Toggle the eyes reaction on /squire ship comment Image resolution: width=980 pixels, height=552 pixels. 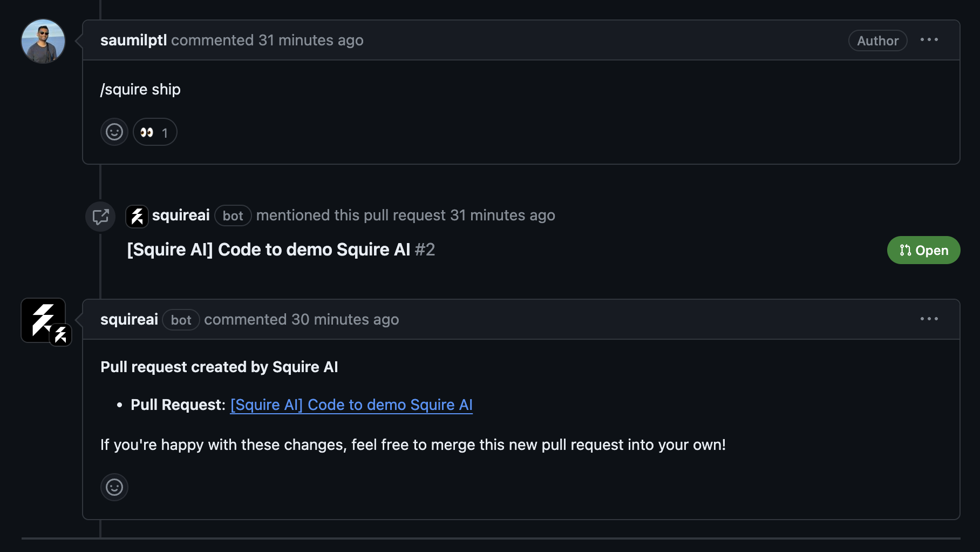tap(155, 131)
